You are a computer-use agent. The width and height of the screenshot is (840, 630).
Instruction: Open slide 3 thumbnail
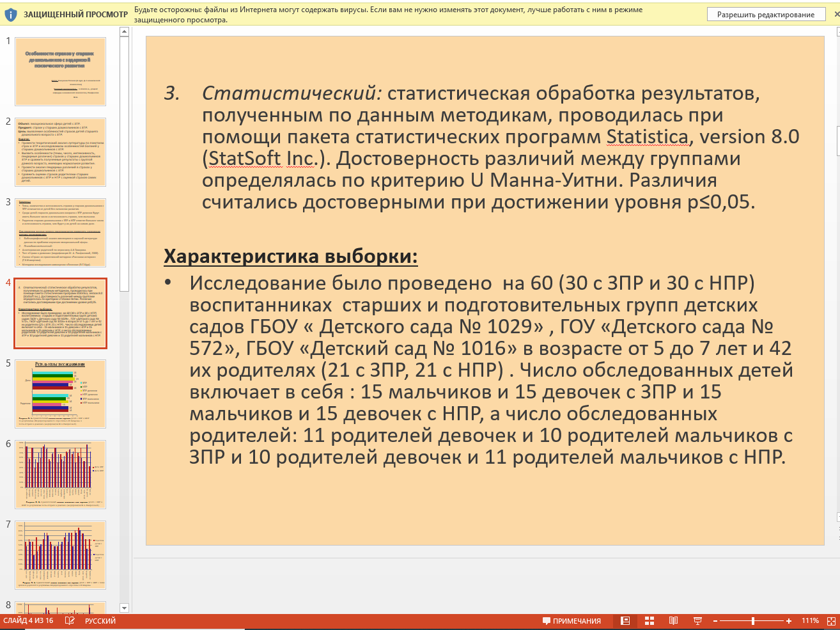[60, 233]
